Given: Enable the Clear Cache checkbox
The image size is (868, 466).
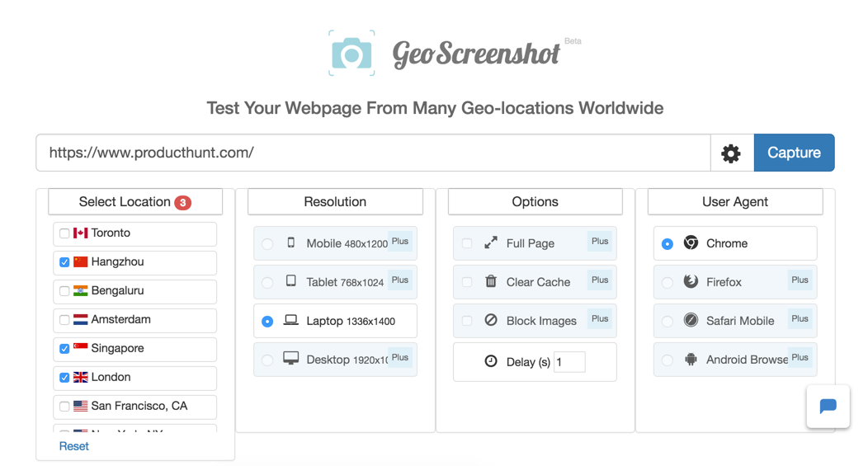Looking at the screenshot, I should [x=467, y=282].
